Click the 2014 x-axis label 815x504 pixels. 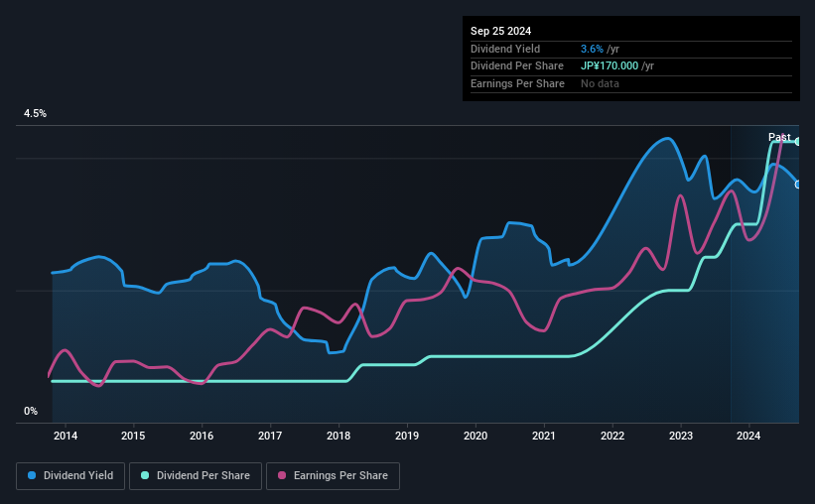click(x=66, y=436)
